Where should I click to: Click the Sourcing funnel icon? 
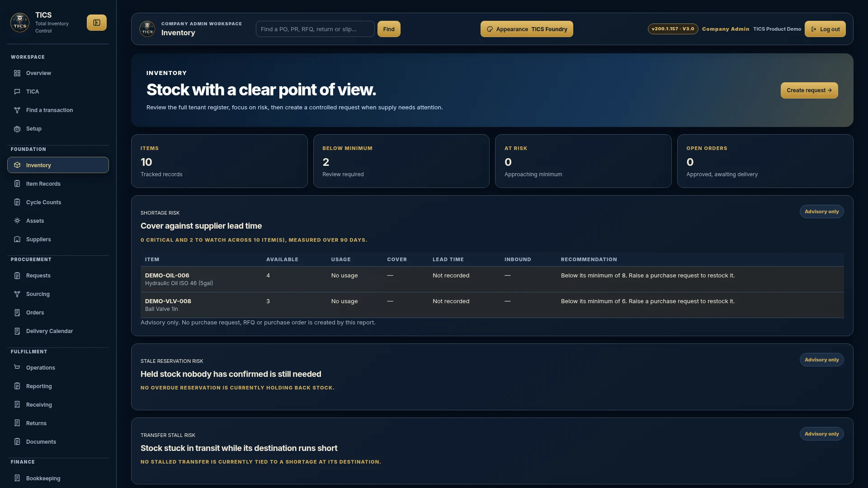tap(17, 294)
